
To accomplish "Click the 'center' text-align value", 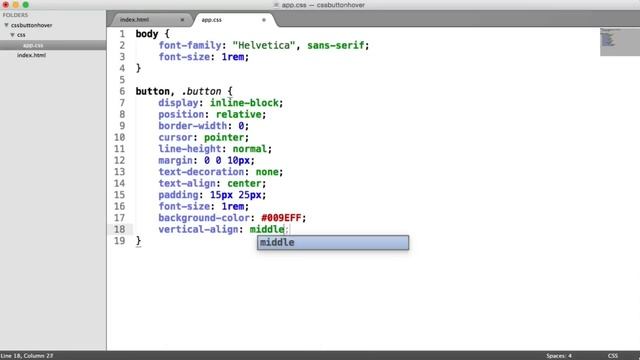I will tap(244, 183).
